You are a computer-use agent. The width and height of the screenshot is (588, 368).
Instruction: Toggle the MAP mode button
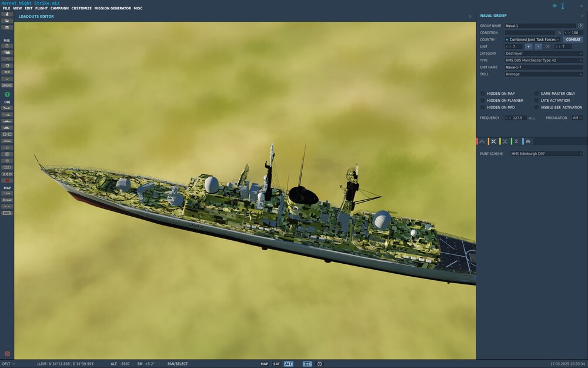[x=265, y=364]
